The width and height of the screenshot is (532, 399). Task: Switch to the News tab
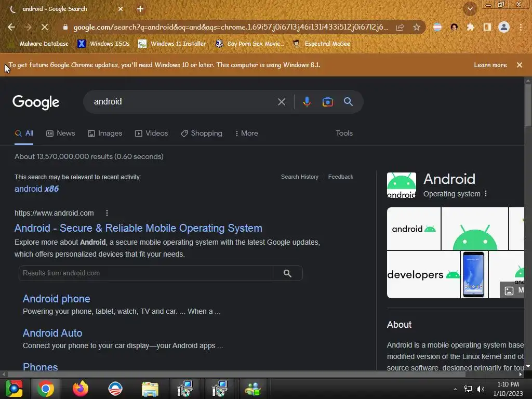(61, 134)
